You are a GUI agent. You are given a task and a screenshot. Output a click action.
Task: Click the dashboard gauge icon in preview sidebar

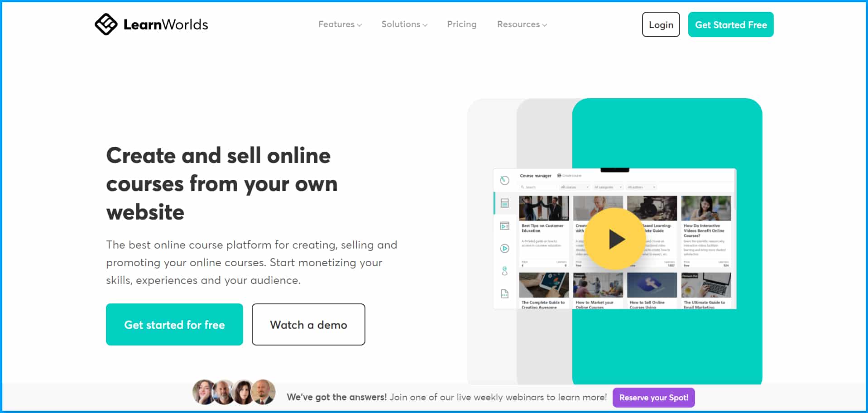coord(504,180)
